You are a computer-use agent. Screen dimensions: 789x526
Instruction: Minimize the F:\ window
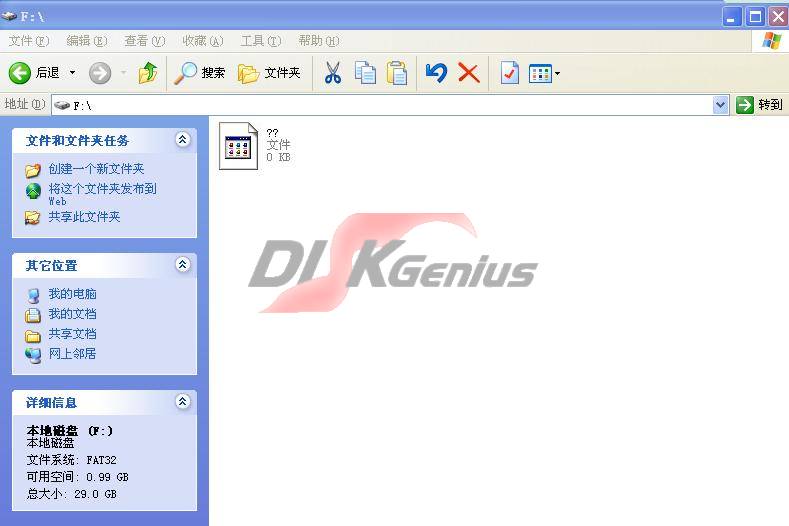[732, 17]
